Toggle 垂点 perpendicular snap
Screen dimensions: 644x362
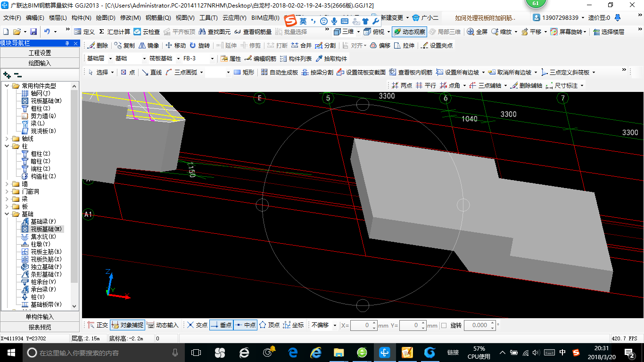[221, 325]
